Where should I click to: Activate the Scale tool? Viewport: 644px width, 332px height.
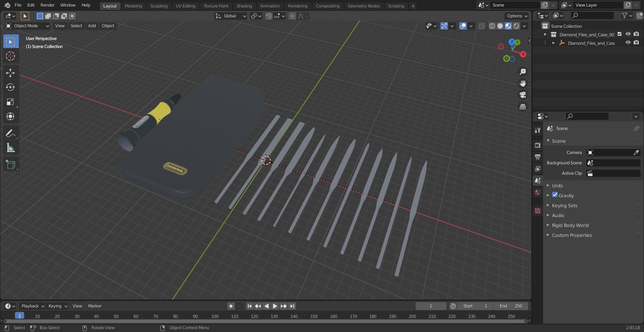pyautogui.click(x=10, y=102)
